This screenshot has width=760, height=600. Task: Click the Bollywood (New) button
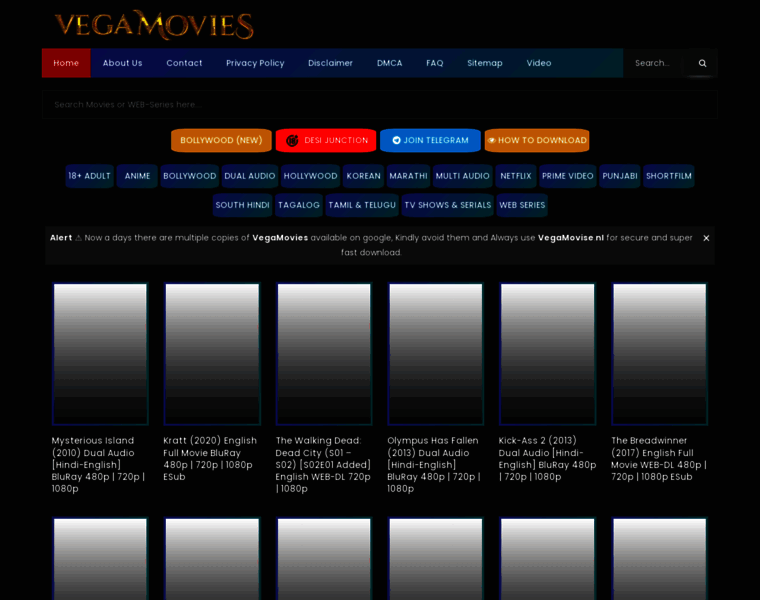coord(221,140)
